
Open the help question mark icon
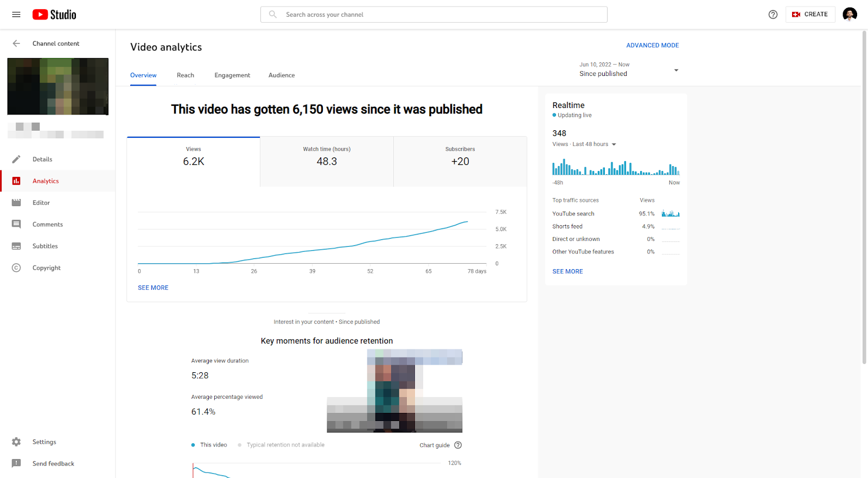[773, 15]
